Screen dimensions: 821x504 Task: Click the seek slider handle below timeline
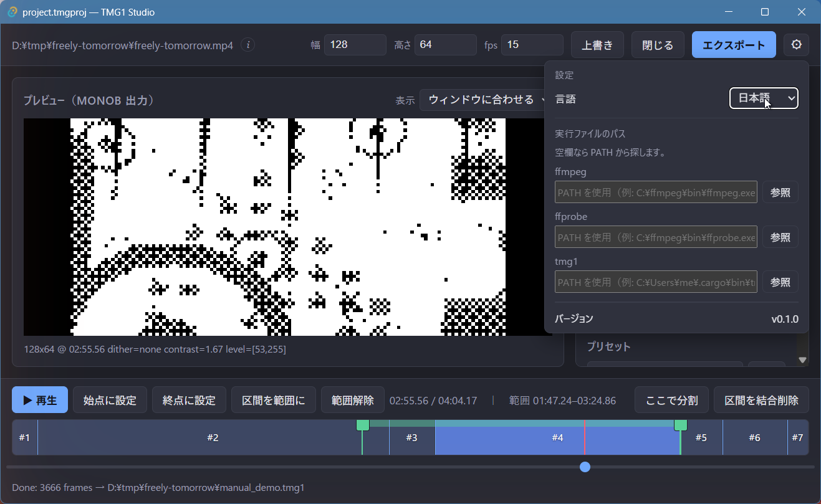point(585,467)
